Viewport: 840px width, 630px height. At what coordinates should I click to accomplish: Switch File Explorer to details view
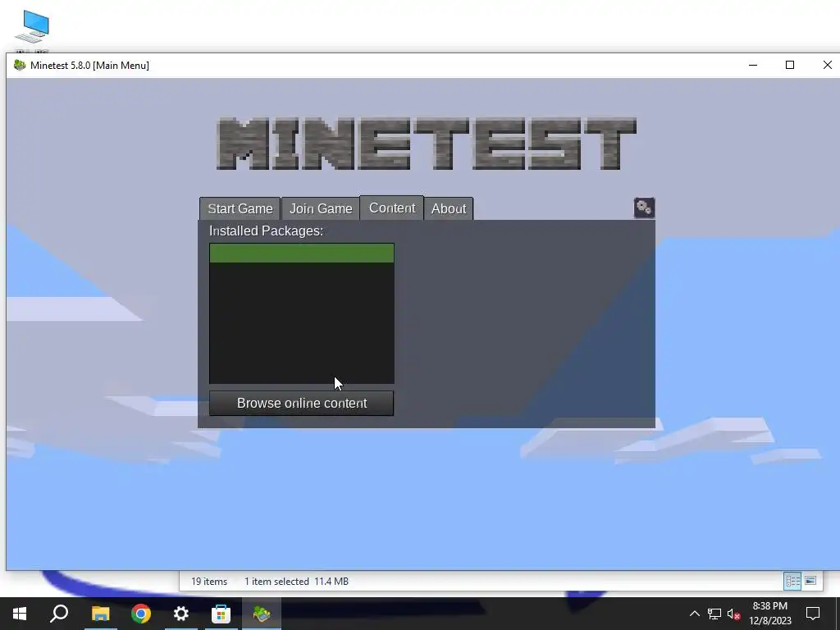point(792,582)
